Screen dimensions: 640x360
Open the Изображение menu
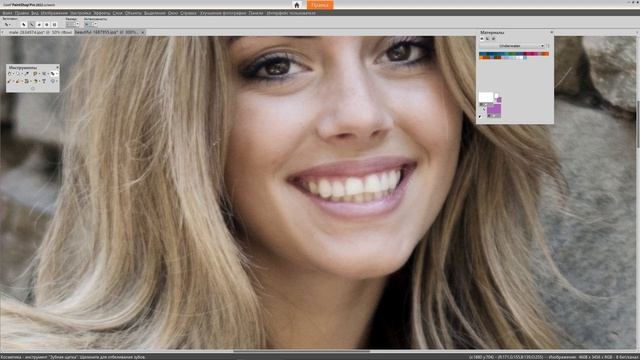(x=54, y=13)
